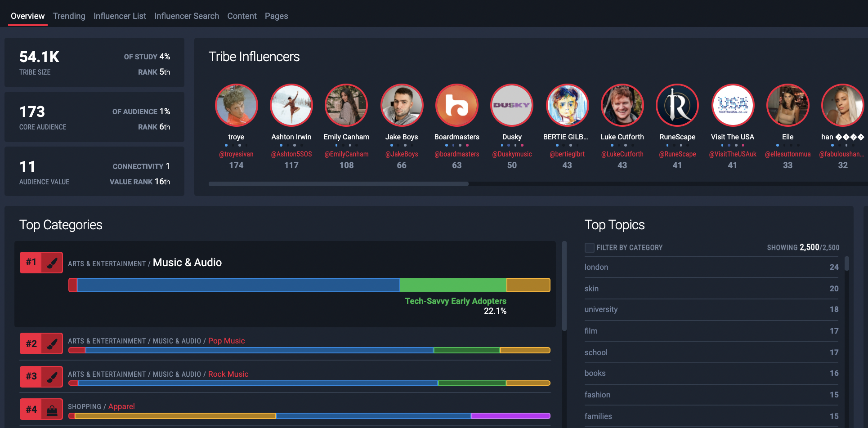This screenshot has width=868, height=428.
Task: Click the Top Categories list scrollbar
Action: tap(564, 286)
